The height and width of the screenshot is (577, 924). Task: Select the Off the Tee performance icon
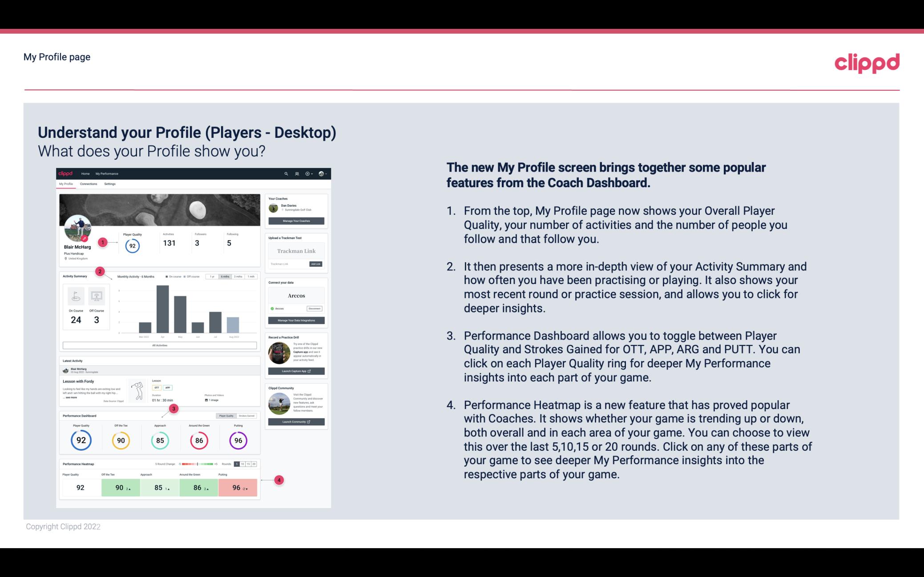[120, 440]
